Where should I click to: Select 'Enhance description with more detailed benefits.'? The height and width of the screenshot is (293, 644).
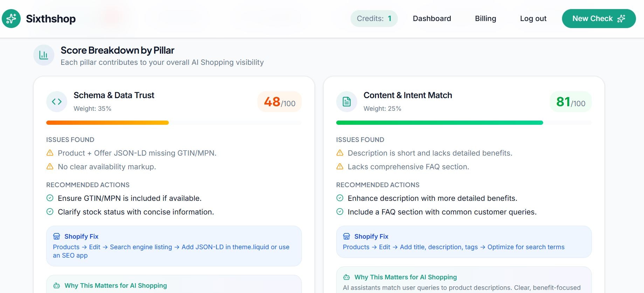coord(432,198)
